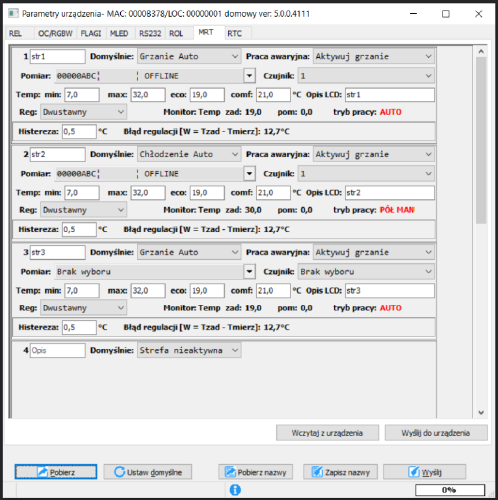Image resolution: width=498 pixels, height=500 pixels.
Task: Expand zone 2 Pomiar OFFLINE dropdown arrow
Action: tap(249, 174)
